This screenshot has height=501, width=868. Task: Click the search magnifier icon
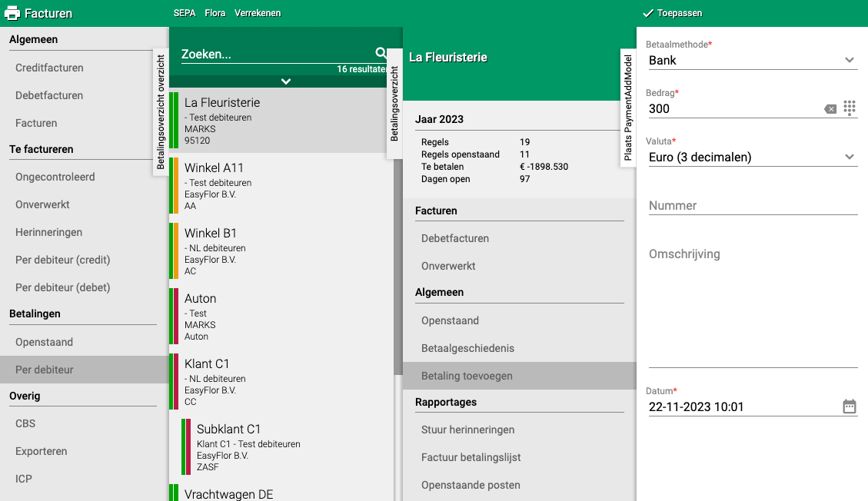tap(381, 53)
